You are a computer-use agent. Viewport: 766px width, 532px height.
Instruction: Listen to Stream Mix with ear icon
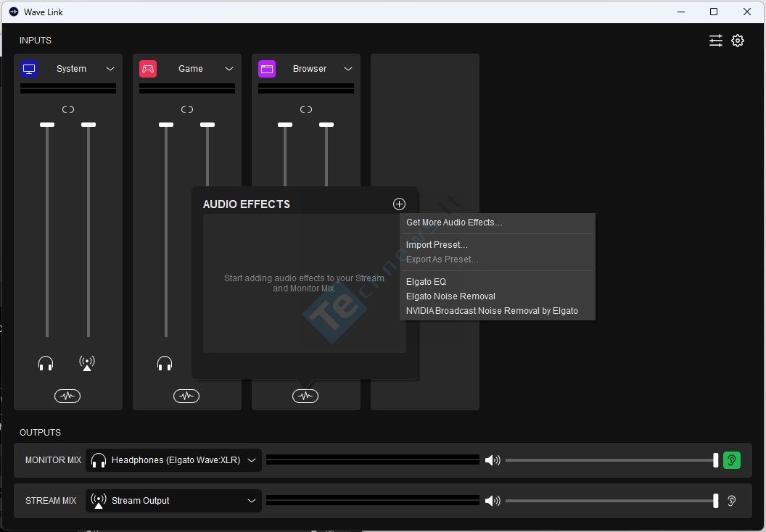[x=731, y=501]
